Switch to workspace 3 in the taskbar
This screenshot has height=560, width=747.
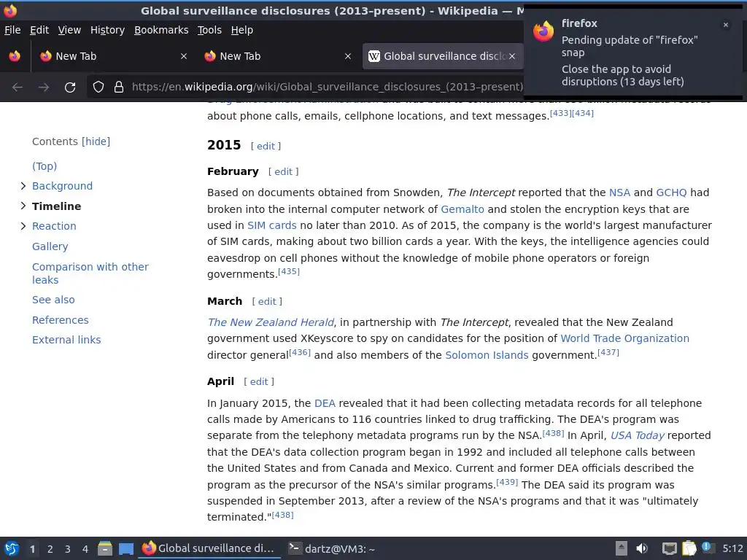click(68, 549)
